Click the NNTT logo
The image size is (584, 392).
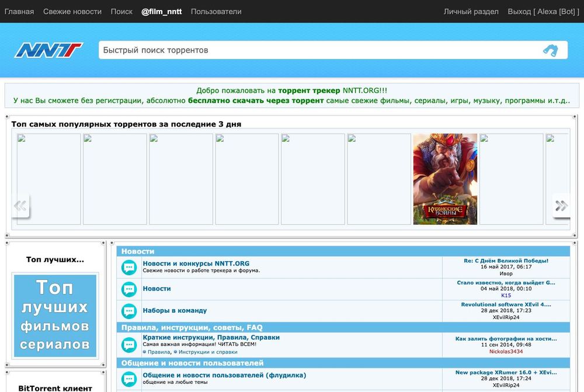pos(48,50)
